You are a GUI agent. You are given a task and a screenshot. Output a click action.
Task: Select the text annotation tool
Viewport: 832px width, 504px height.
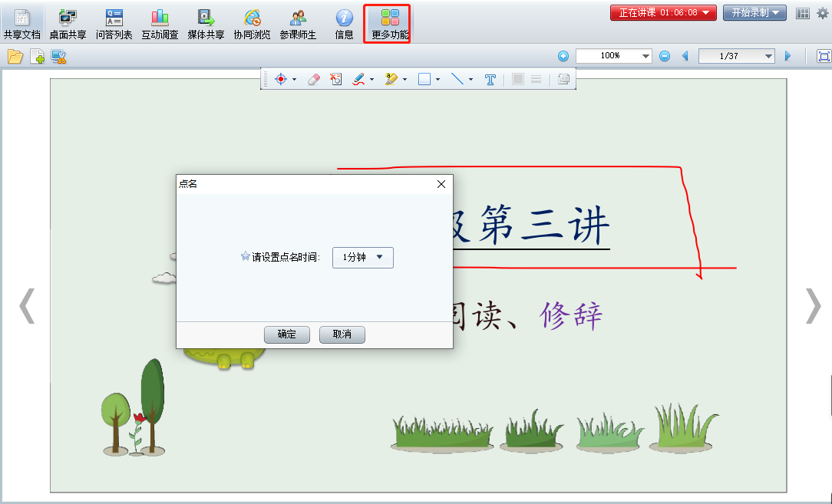tap(490, 80)
